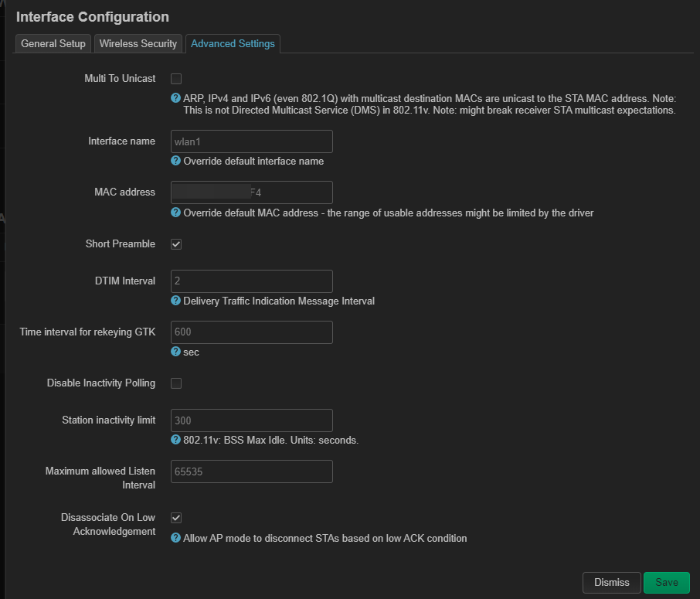
Task: Open the Wireless Security tab
Action: coord(138,44)
